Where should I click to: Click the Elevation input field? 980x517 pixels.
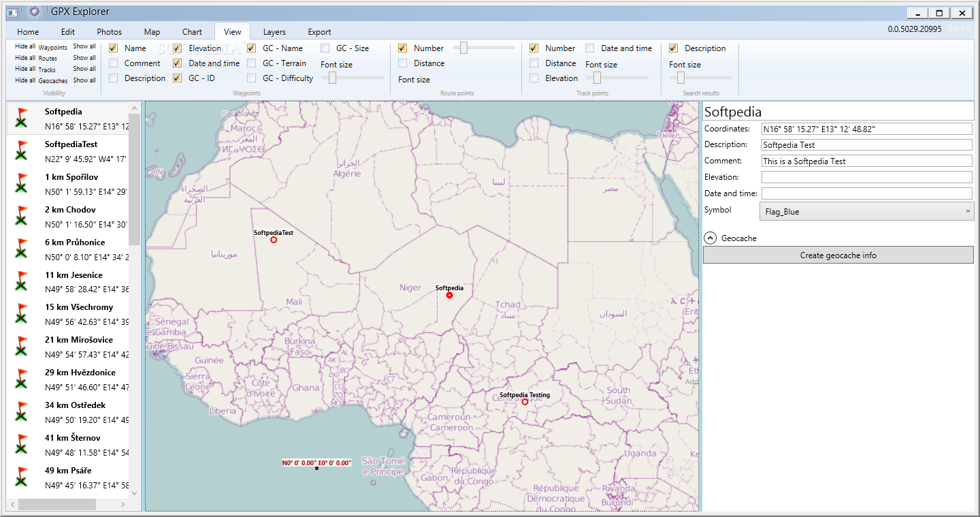(867, 177)
